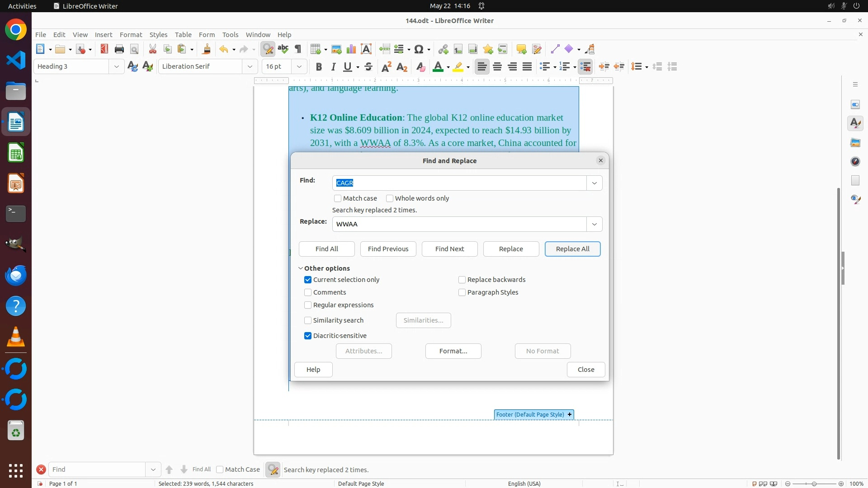Click the Insert Image icon

point(336,49)
